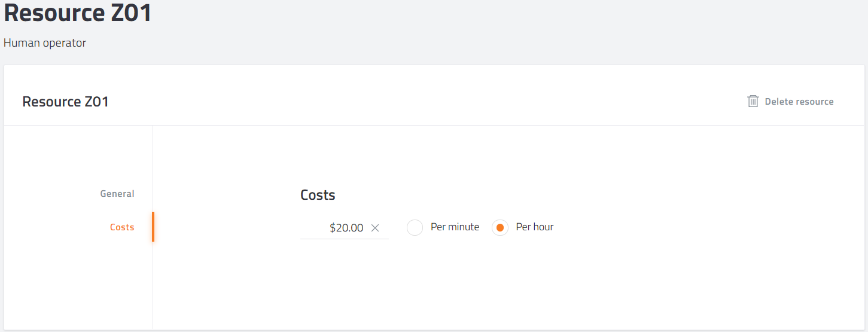Image resolution: width=868 pixels, height=332 pixels.
Task: Click the trash can icon
Action: click(x=753, y=101)
